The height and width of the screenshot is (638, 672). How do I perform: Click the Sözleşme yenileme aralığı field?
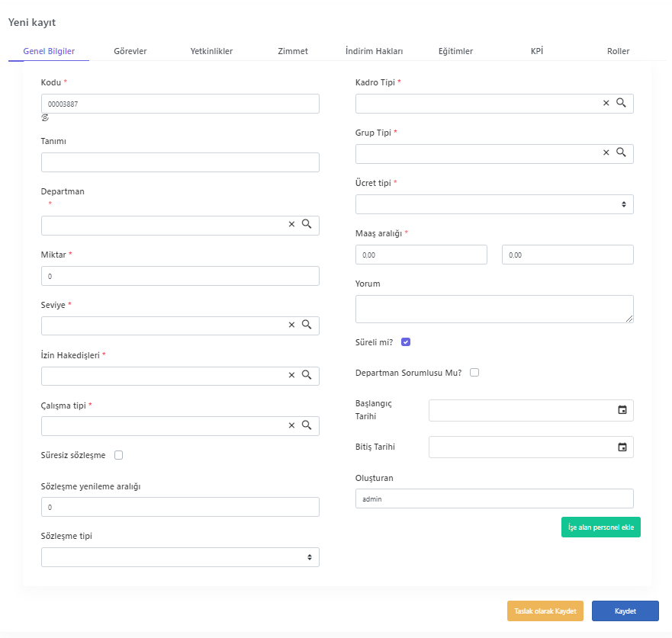[180, 507]
